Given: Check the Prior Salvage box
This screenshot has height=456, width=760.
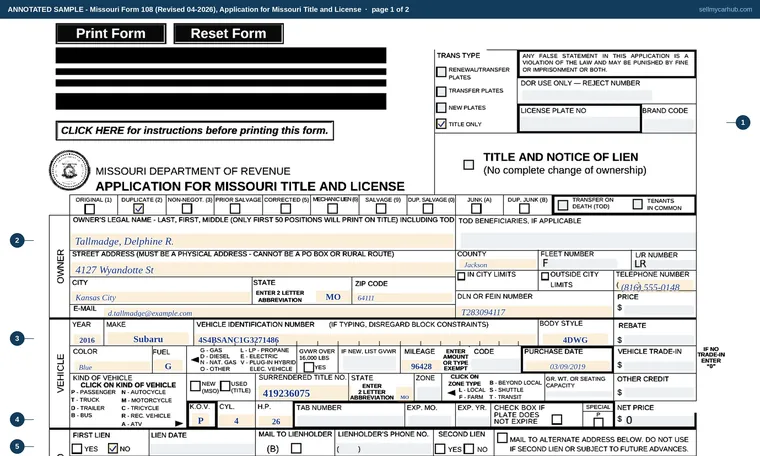Looking at the screenshot, I should coord(235,209).
